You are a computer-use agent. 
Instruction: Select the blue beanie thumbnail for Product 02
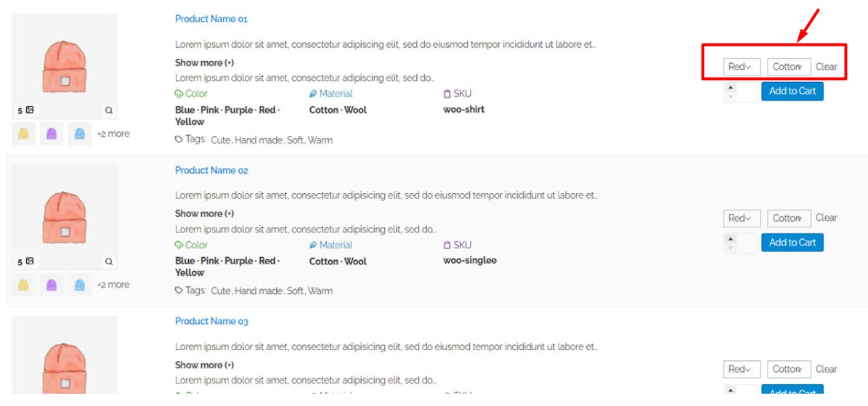point(80,285)
